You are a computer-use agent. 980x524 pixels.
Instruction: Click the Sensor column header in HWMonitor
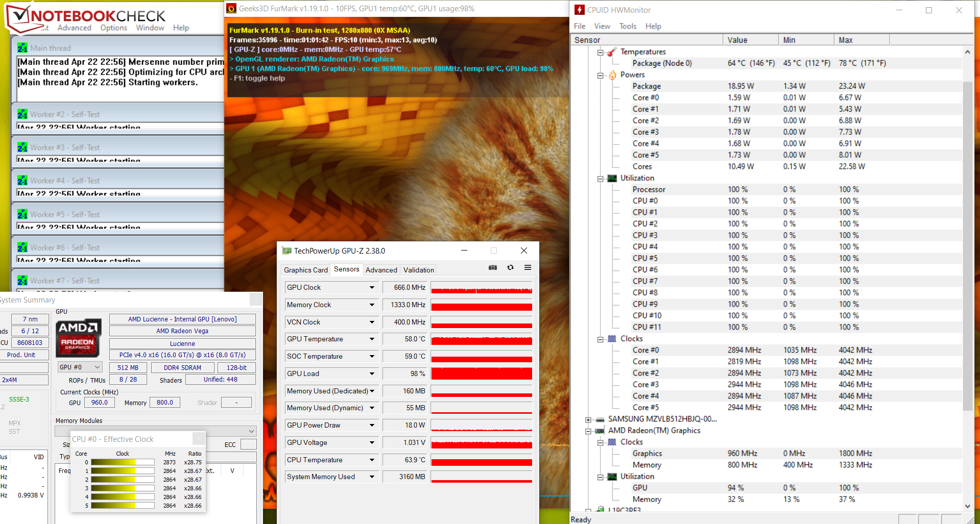(647, 40)
